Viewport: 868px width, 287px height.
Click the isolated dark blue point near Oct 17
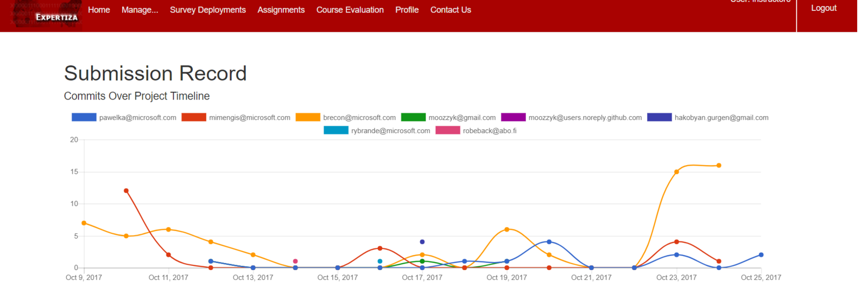pos(422,242)
